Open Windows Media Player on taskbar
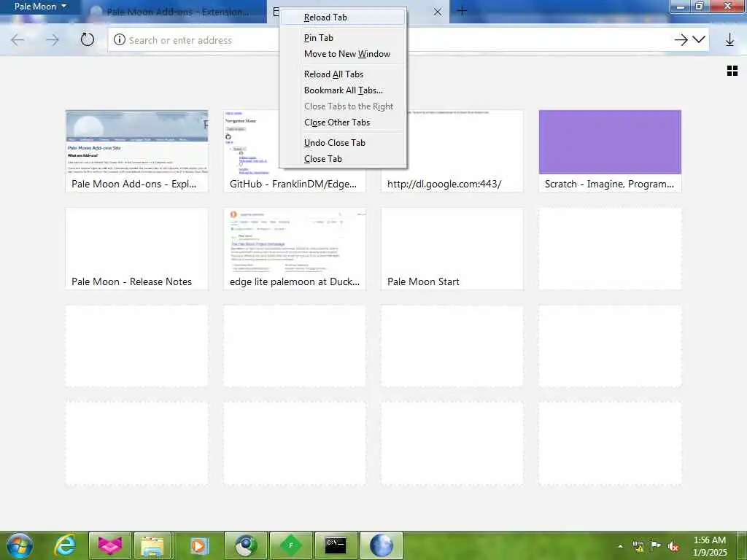The image size is (747, 560). coord(198,545)
